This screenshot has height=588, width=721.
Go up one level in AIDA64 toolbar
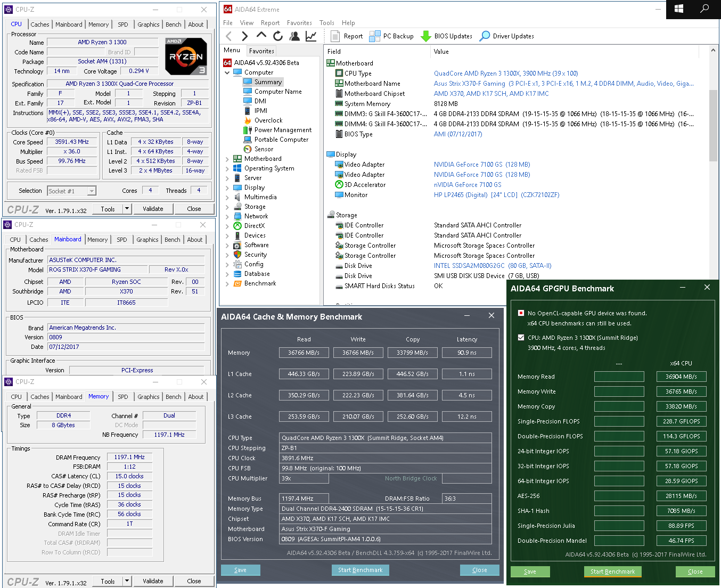click(261, 35)
